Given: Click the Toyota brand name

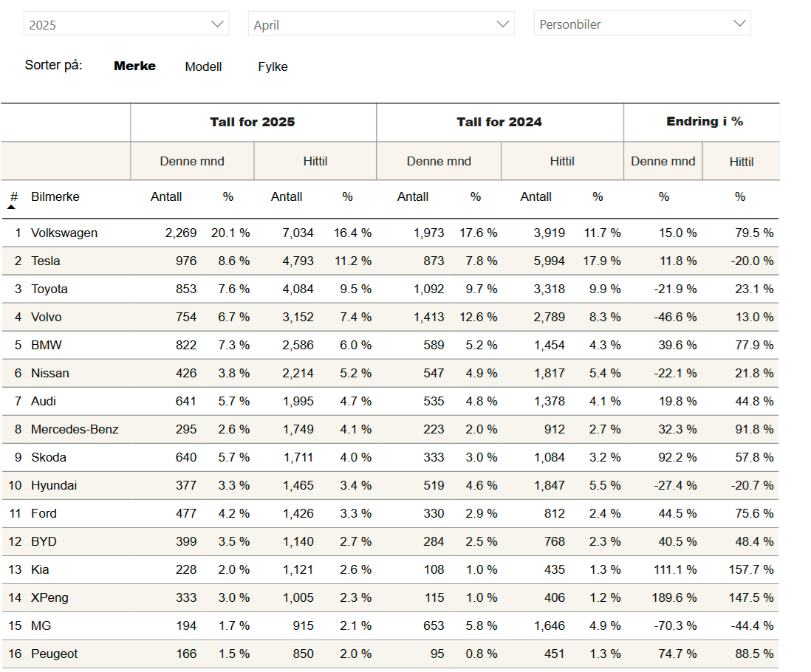Looking at the screenshot, I should pyautogui.click(x=50, y=289).
